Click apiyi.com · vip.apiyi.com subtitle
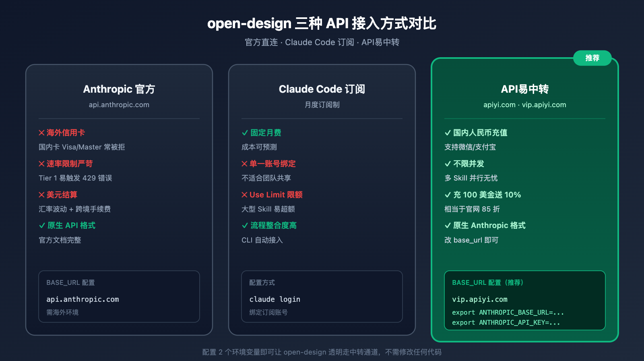This screenshot has height=361, width=644. click(525, 105)
